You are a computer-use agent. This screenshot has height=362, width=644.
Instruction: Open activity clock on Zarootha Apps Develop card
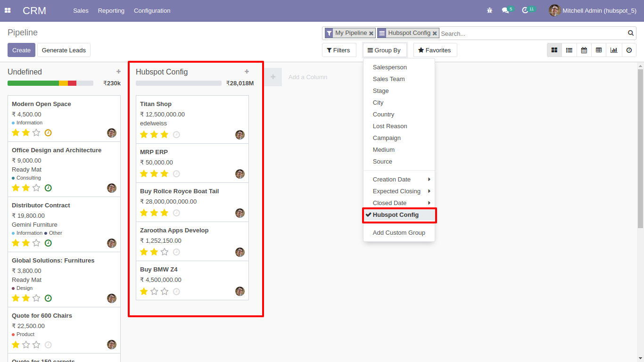coord(176,252)
